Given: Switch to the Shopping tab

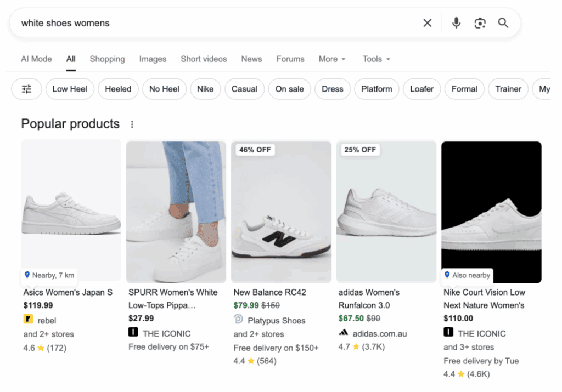Looking at the screenshot, I should [x=107, y=59].
